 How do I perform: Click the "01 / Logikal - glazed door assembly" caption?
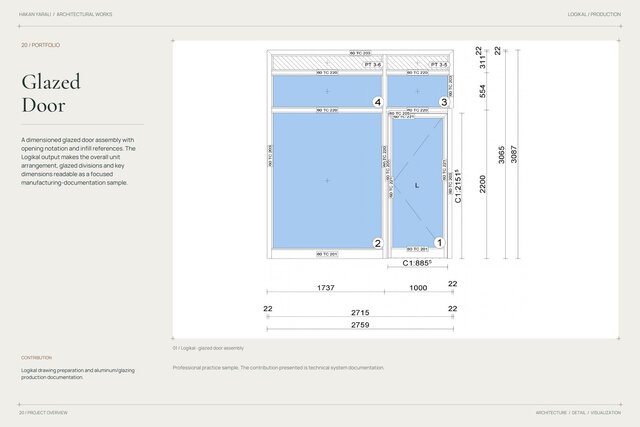click(x=208, y=348)
